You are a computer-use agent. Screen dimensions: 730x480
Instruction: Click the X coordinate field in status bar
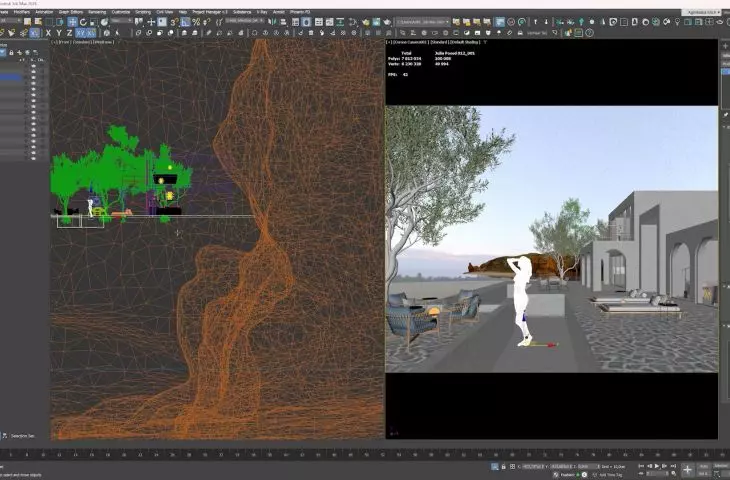(532, 466)
